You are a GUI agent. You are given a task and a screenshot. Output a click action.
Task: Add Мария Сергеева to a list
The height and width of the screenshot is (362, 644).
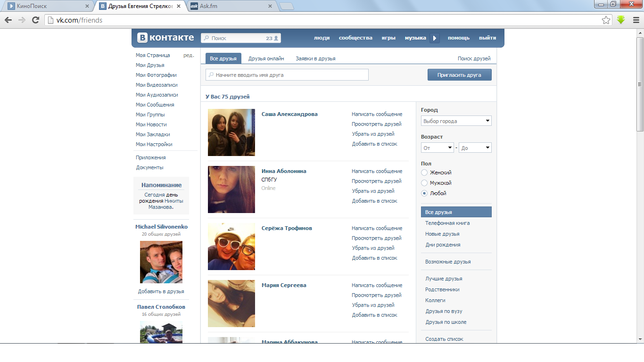click(374, 315)
